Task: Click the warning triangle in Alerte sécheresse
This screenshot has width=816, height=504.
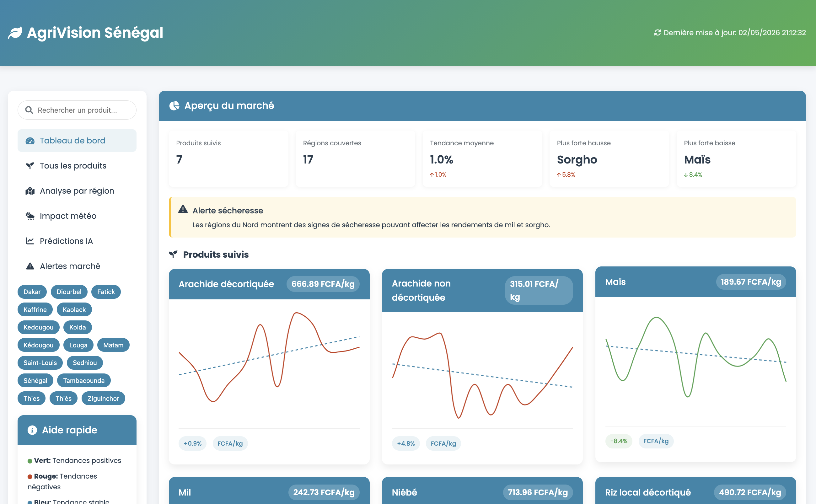Action: coord(183,209)
